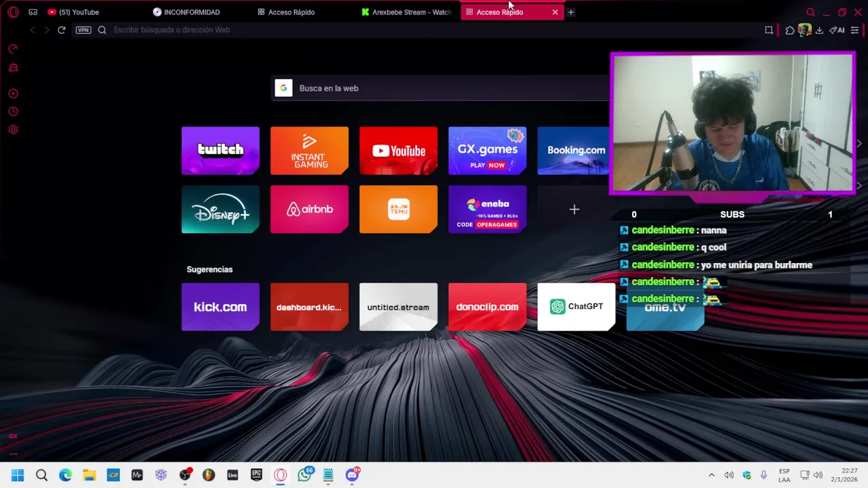Switch to the Arexbebe Stream tab

click(407, 12)
